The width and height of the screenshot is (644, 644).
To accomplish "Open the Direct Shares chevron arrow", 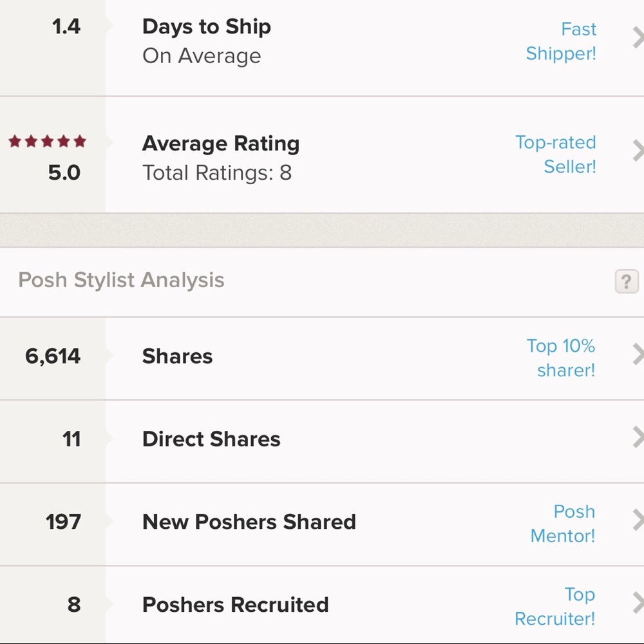I will click(638, 437).
